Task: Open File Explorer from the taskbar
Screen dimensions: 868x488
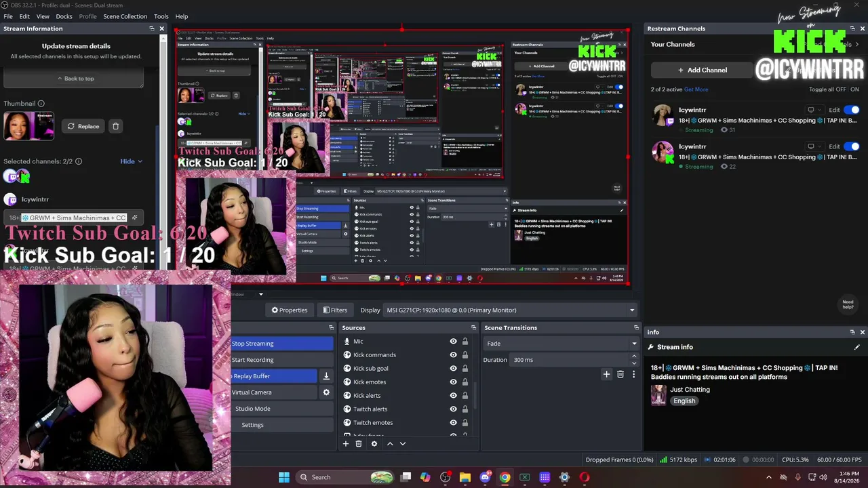Action: (x=465, y=477)
